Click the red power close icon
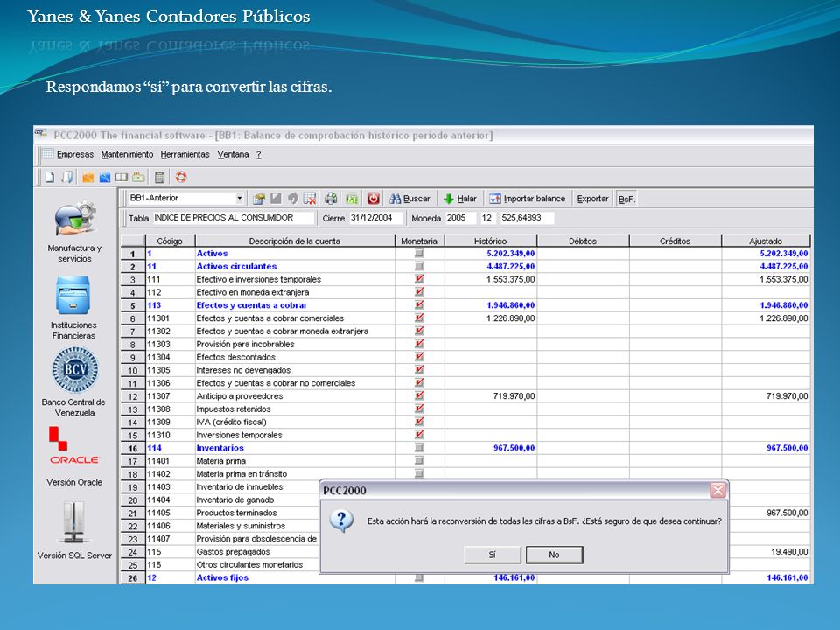The height and width of the screenshot is (630, 840). click(374, 199)
